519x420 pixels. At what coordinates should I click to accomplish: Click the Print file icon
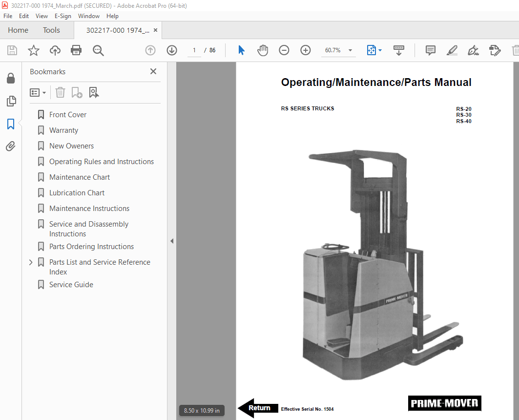(76, 50)
